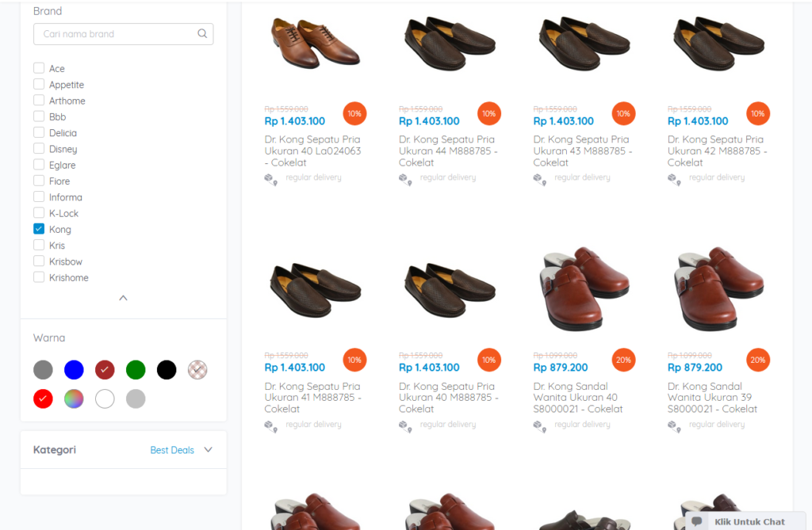This screenshot has width=812, height=530.
Task: Click delivery icon under Ukuran 42 M888785 shoe
Action: pyautogui.click(x=675, y=179)
